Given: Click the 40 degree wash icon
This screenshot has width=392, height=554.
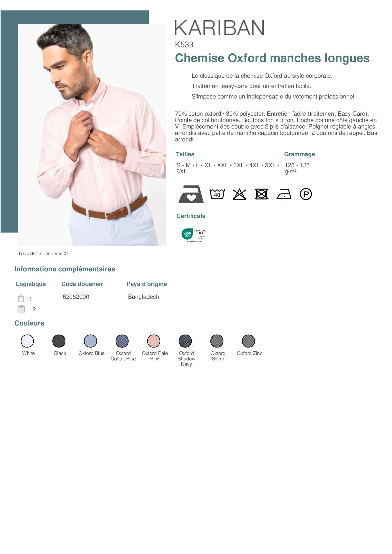Looking at the screenshot, I should (x=217, y=194).
